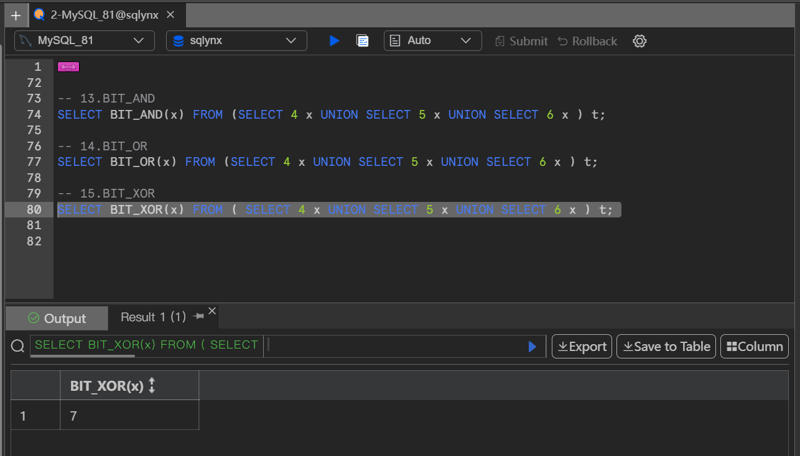
Task: Click the Rollback button
Action: tap(587, 41)
